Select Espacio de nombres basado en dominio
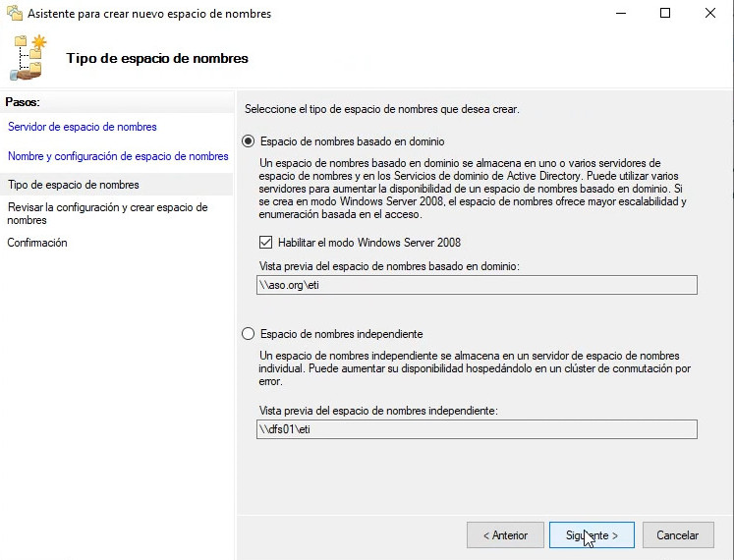Image resolution: width=734 pixels, height=560 pixels. (249, 141)
